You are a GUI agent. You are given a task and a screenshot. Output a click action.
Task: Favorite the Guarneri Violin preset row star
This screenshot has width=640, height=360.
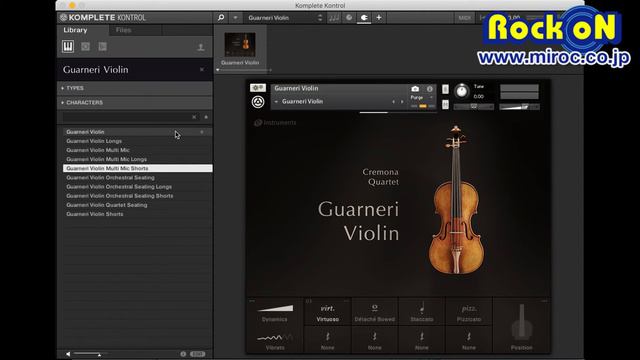tap(202, 132)
